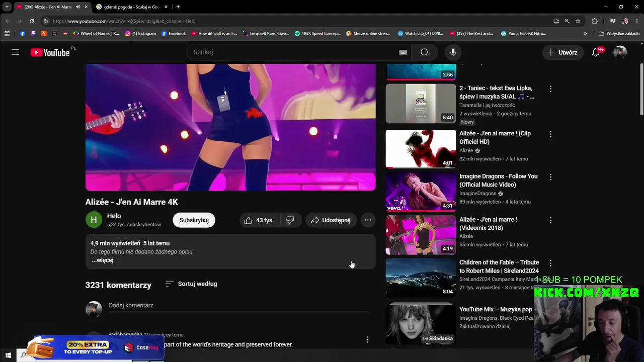The image size is (644, 362).
Task: Start voice search with microphone icon
Action: [453, 52]
